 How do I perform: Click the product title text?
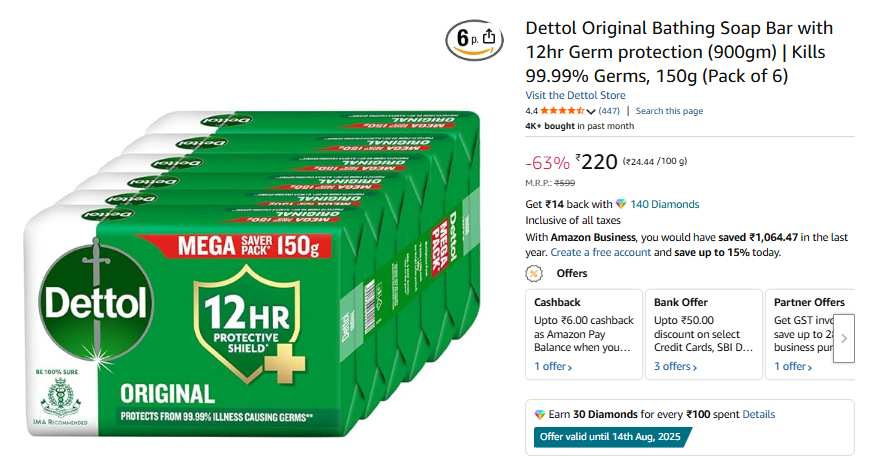pyautogui.click(x=679, y=52)
